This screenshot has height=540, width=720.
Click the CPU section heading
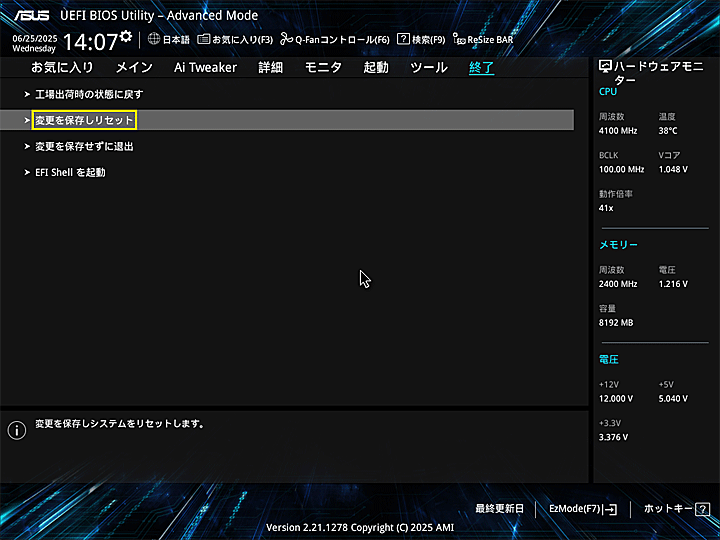tap(608, 91)
